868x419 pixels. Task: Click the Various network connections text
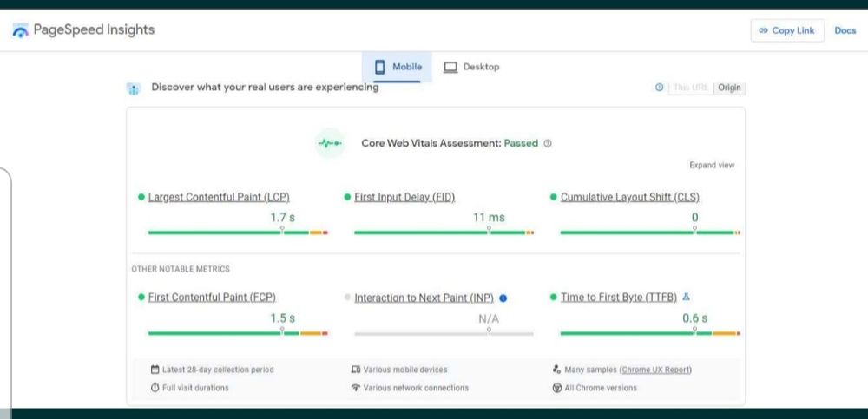pos(416,388)
